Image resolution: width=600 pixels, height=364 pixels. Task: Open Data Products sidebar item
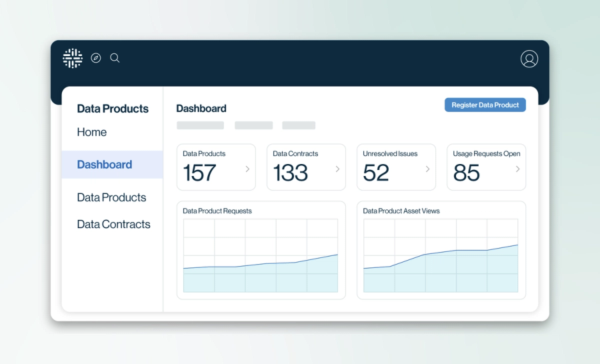[111, 197]
